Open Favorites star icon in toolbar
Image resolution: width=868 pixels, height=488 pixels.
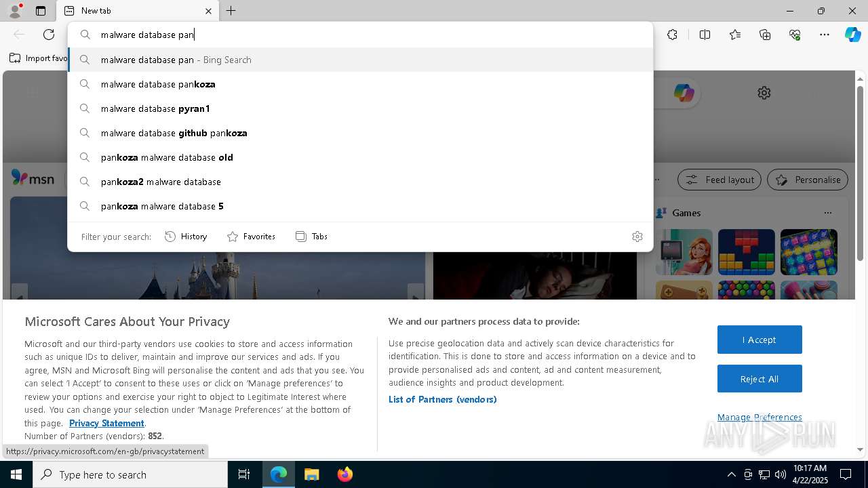pyautogui.click(x=735, y=35)
